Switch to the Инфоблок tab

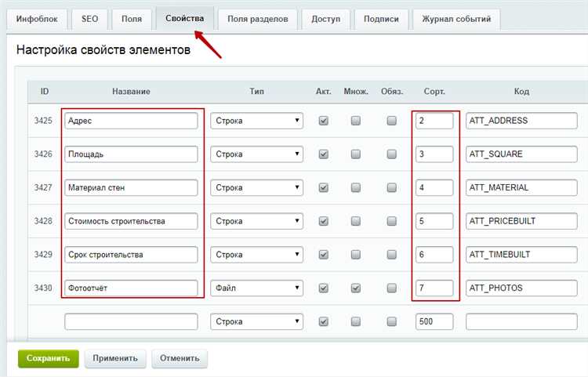(x=37, y=19)
